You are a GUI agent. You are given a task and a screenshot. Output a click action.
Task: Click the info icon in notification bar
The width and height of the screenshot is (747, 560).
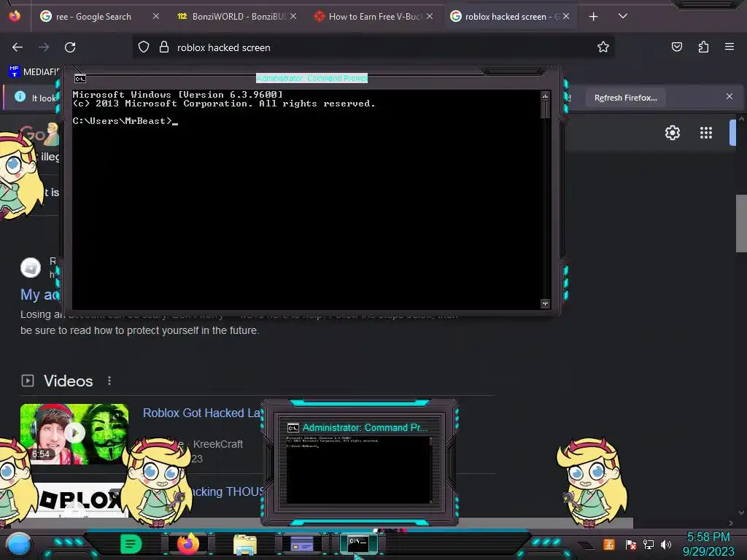tap(20, 97)
